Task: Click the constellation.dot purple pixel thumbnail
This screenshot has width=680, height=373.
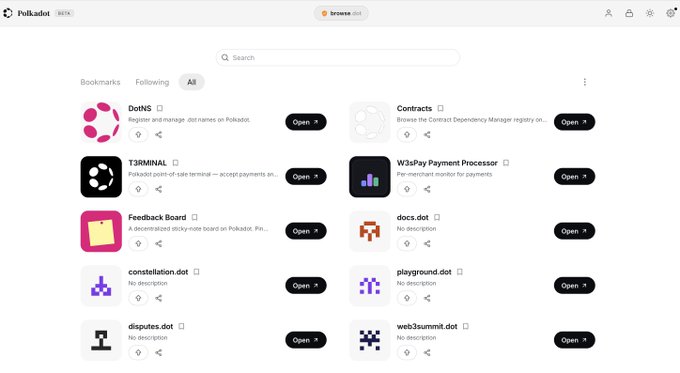Action: [101, 286]
